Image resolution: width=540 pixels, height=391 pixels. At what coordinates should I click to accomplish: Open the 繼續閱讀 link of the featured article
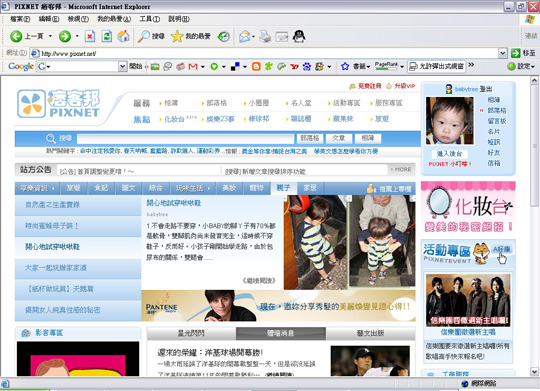click(x=259, y=280)
